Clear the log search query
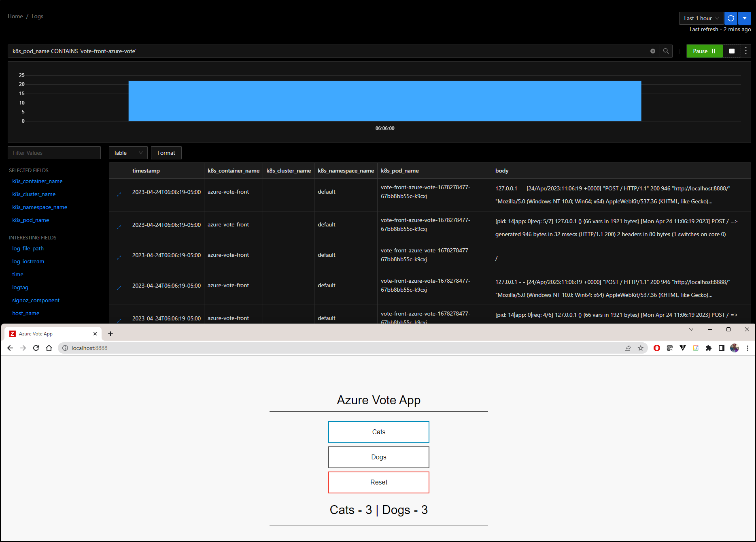 pos(652,51)
